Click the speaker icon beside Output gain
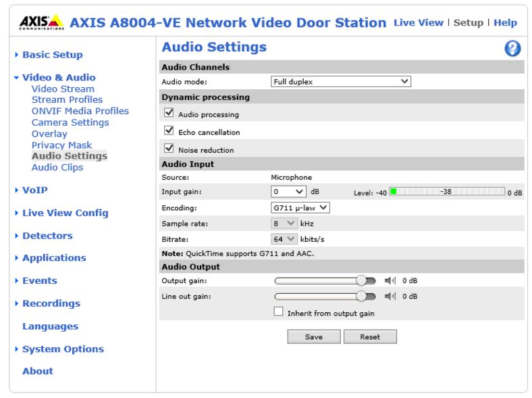The width and height of the screenshot is (532, 398). pyautogui.click(x=390, y=280)
